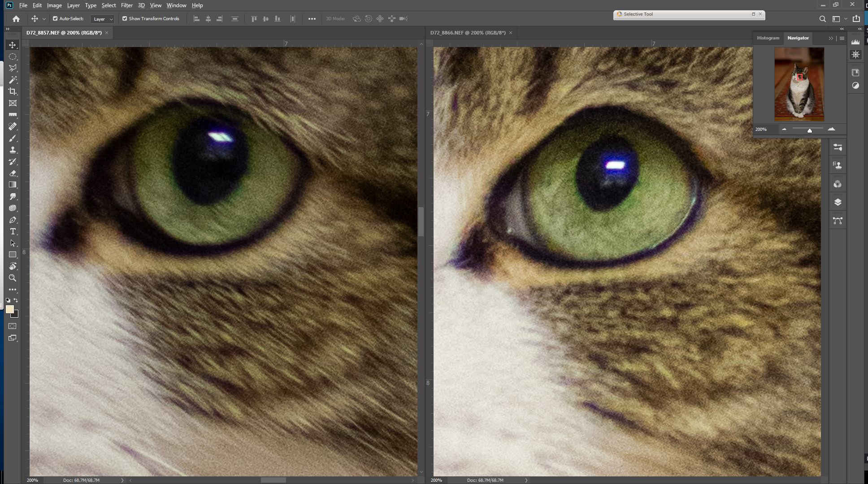
Task: Change screen mode at tools panel bottom
Action: (13, 338)
